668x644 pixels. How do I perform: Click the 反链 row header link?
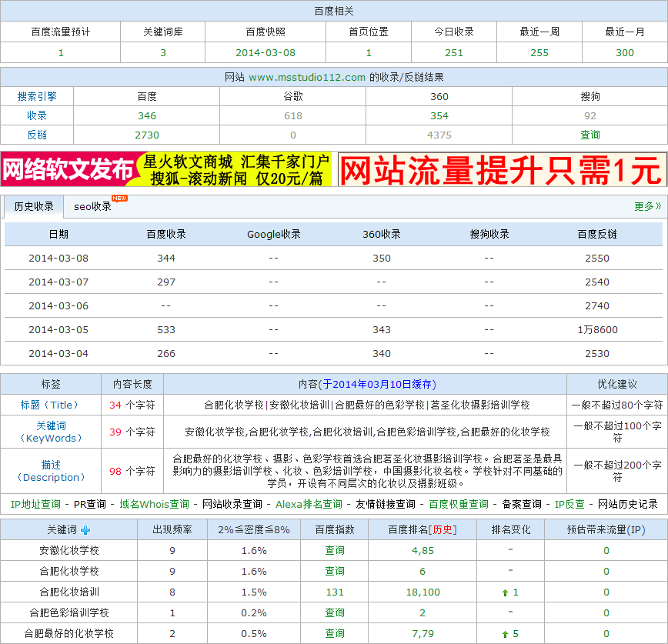(37, 135)
